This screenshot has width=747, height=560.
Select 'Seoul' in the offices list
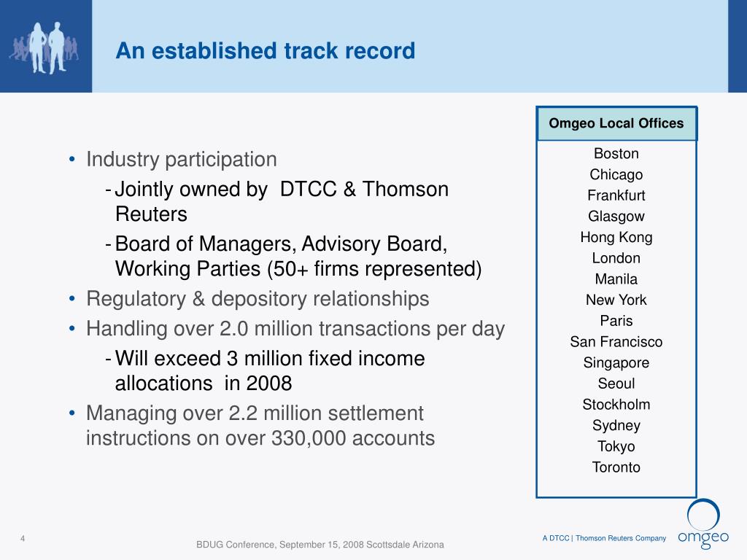[x=616, y=384]
